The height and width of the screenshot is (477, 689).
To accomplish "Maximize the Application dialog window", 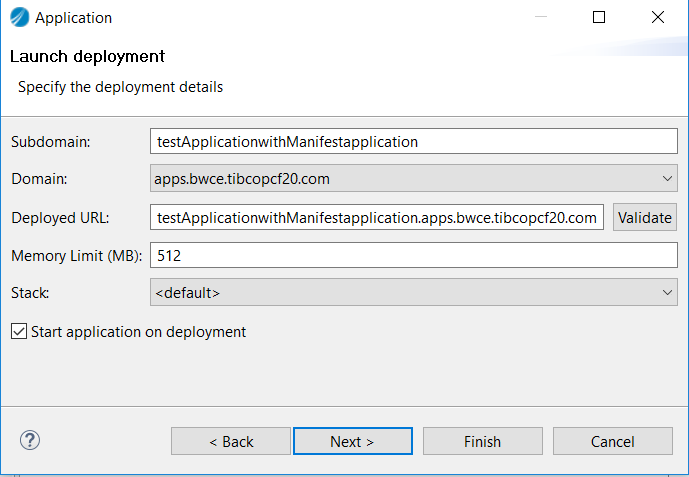I will point(599,17).
